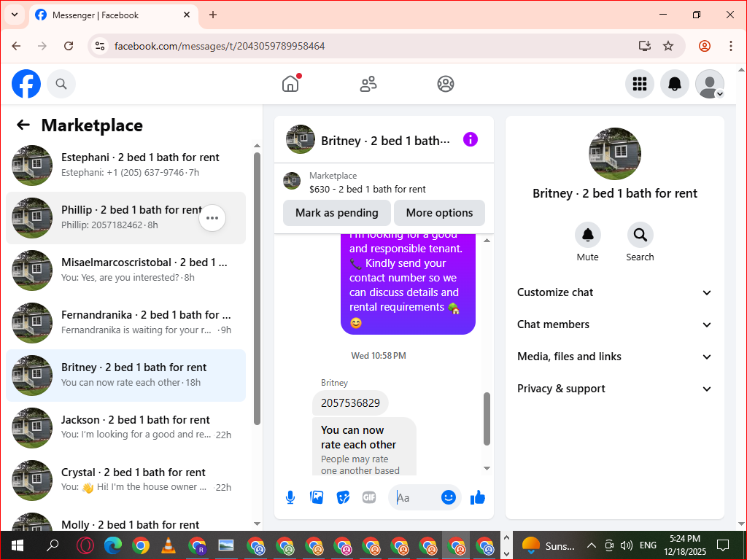747x560 pixels.
Task: Launch VLC from the taskbar
Action: click(x=168, y=545)
